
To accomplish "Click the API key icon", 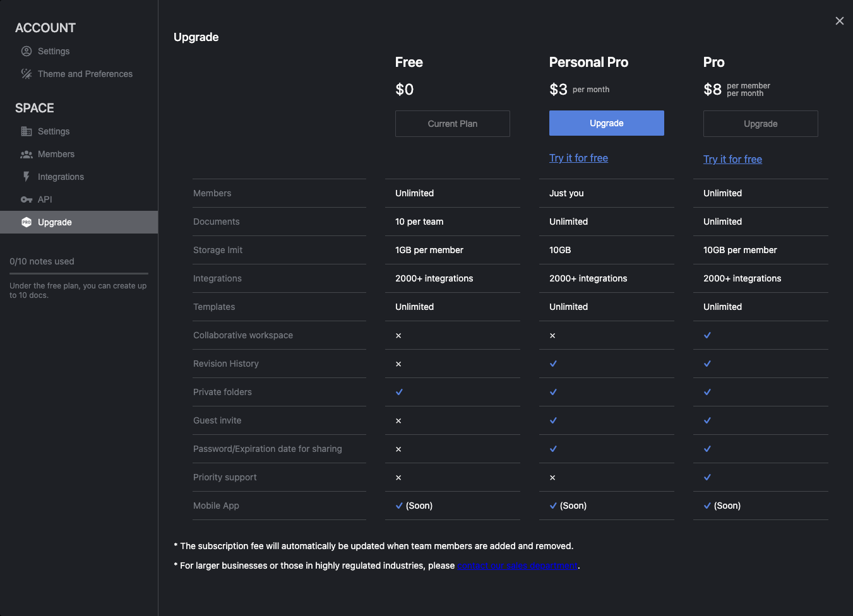I will coord(27,199).
